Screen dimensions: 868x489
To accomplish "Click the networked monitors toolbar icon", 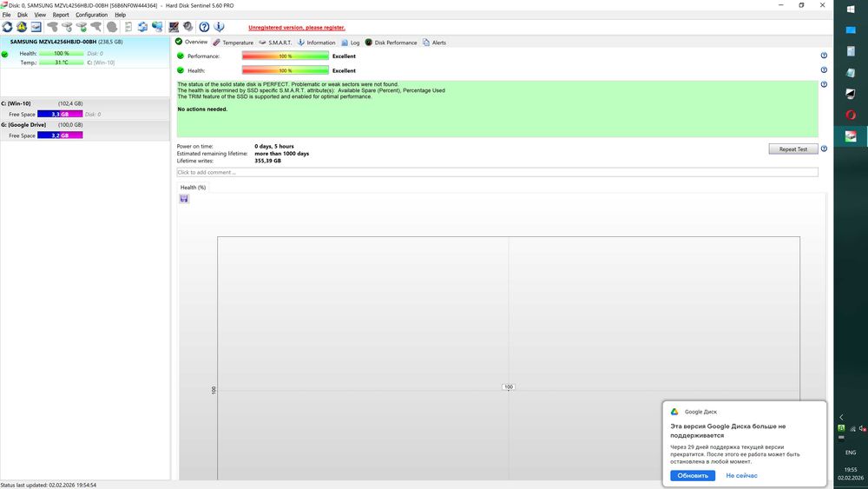I will pyautogui.click(x=157, y=27).
